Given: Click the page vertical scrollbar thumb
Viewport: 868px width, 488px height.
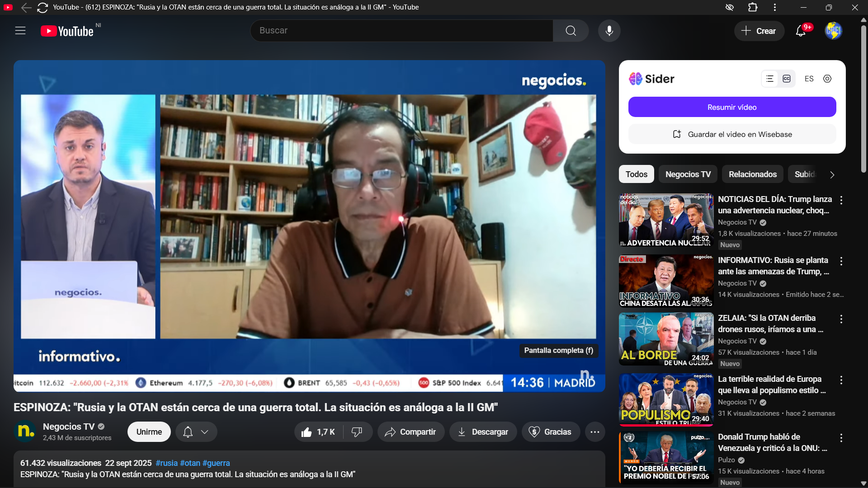Looking at the screenshot, I should (x=863, y=99).
